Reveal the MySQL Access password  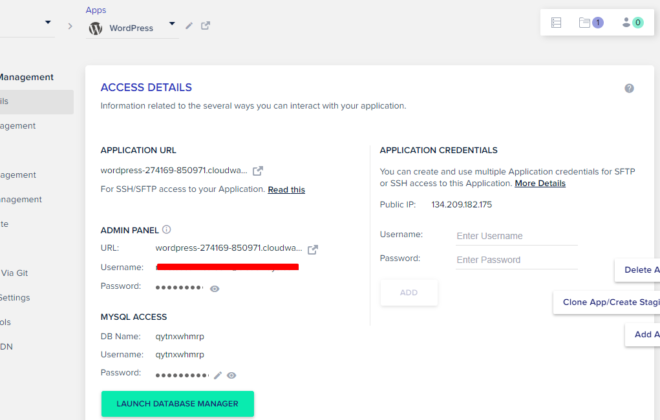[232, 375]
